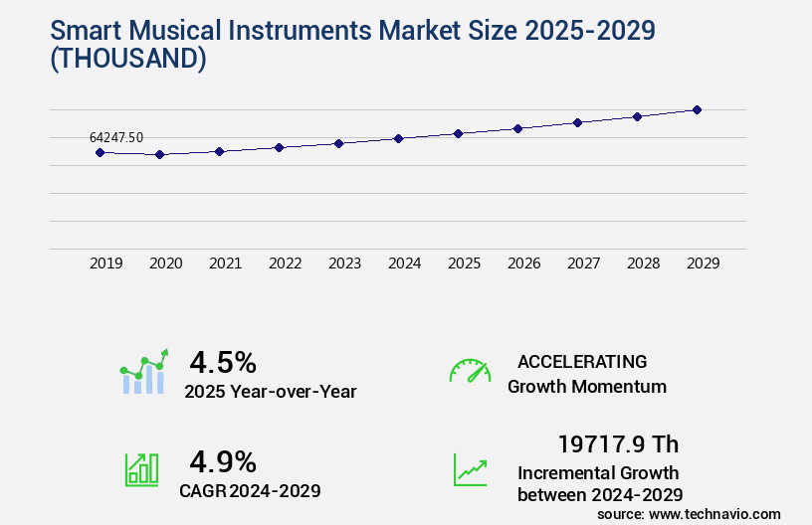Select the 4.9% CAGR figure

pyautogui.click(x=223, y=461)
